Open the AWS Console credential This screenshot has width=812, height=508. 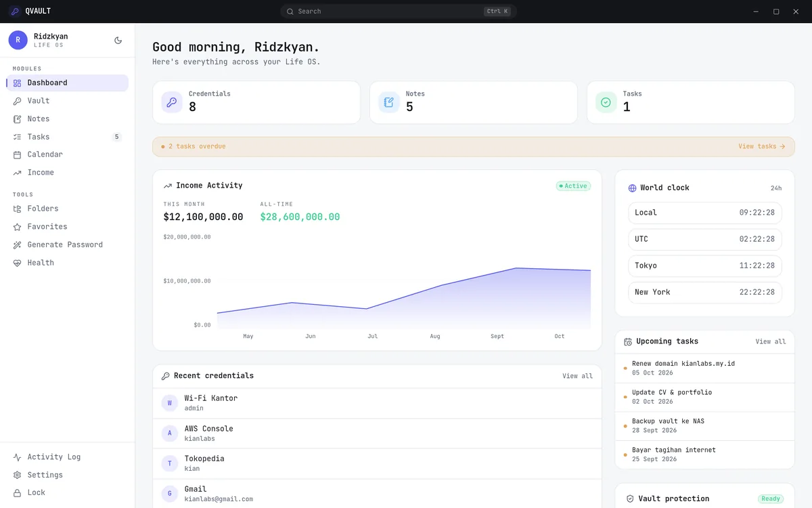pos(377,433)
